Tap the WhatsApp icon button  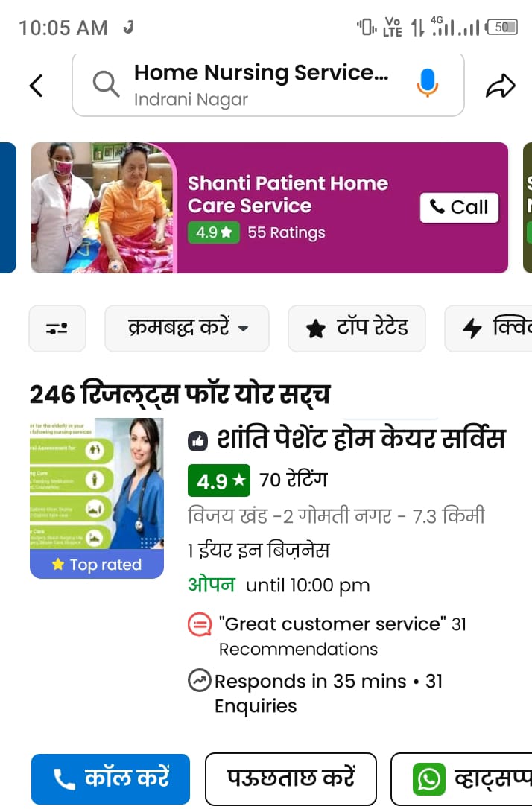coord(461,778)
